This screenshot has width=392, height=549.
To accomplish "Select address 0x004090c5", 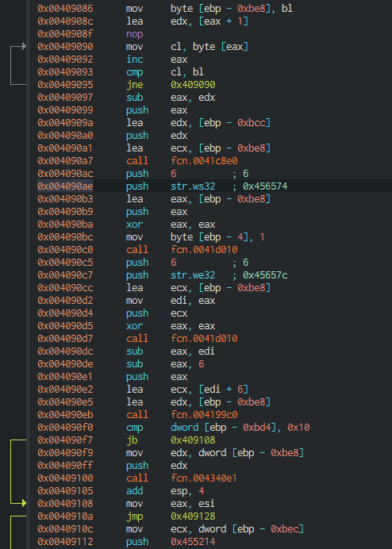I will coord(65,263).
